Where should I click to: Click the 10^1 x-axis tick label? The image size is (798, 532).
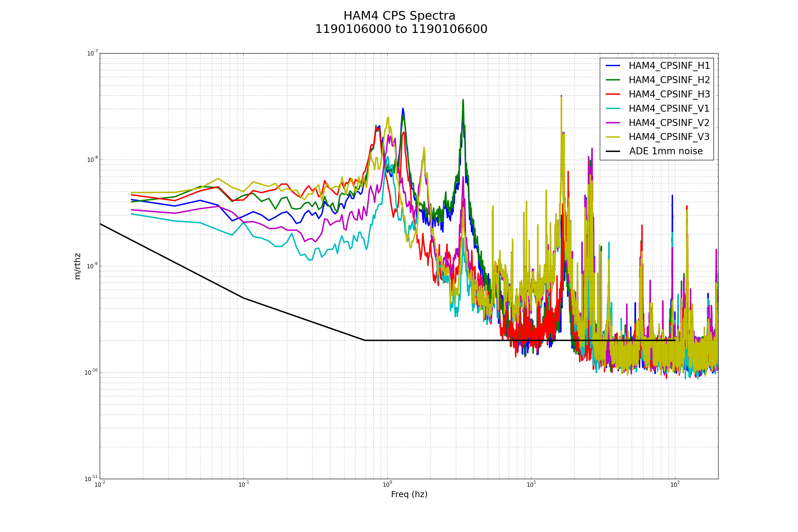tap(531, 484)
